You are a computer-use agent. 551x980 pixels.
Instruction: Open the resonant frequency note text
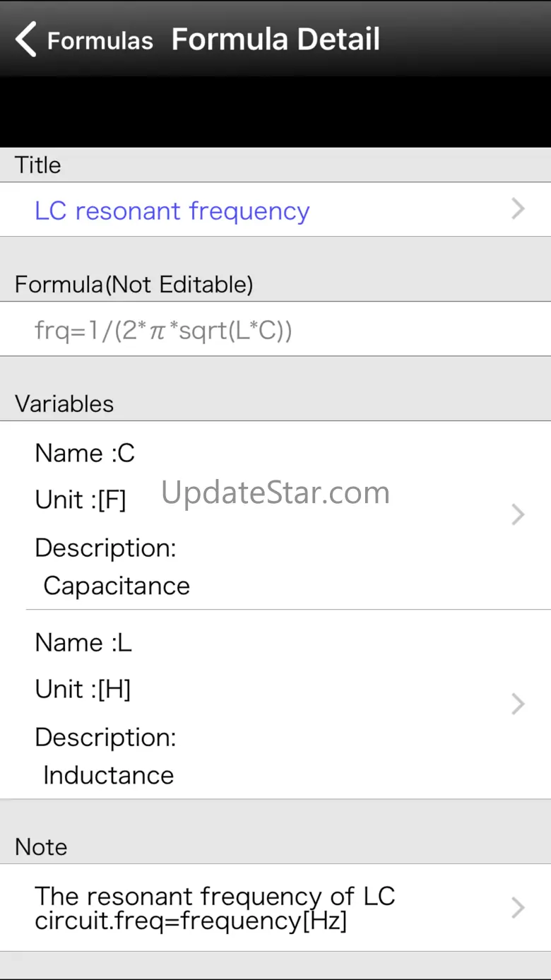215,908
